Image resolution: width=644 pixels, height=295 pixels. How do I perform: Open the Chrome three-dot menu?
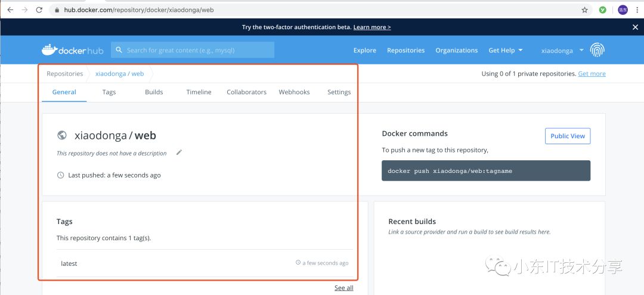point(637,10)
